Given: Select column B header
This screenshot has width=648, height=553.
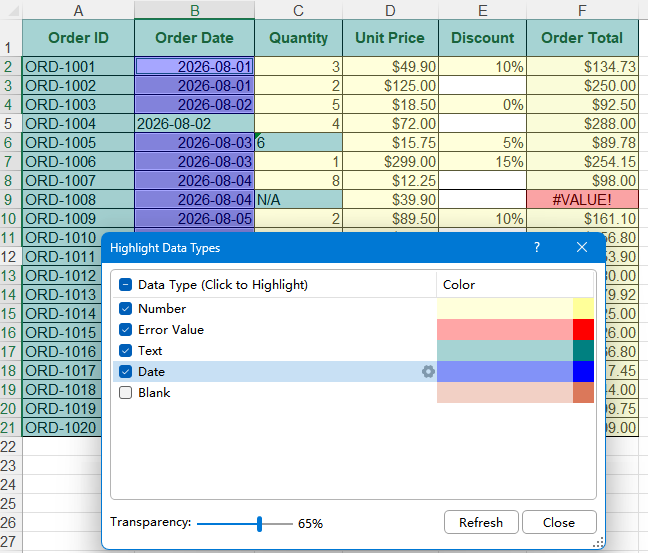Looking at the screenshot, I should [194, 10].
